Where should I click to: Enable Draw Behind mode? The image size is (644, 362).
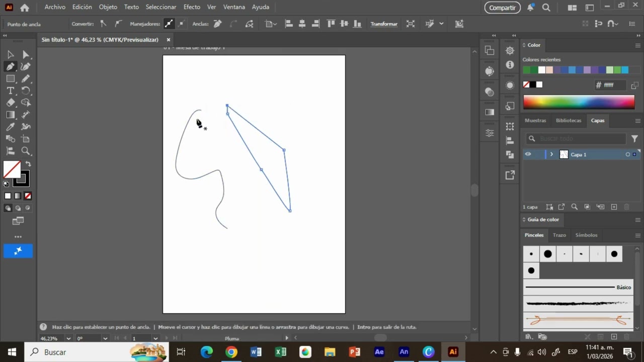point(18,208)
